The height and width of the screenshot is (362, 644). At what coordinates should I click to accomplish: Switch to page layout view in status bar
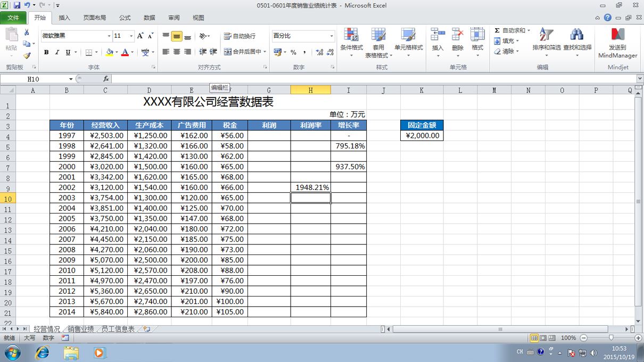[543, 338]
